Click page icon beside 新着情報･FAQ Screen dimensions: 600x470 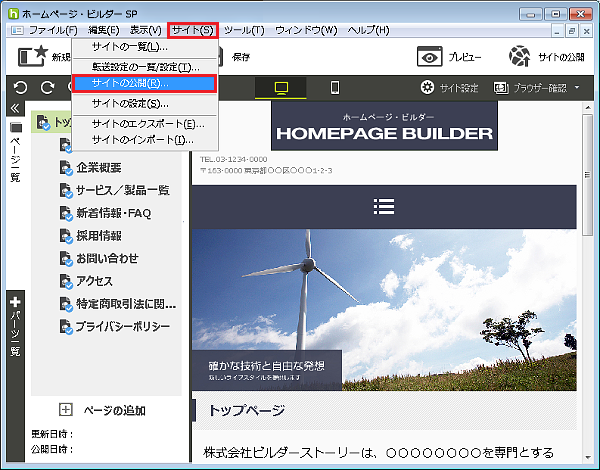click(66, 213)
